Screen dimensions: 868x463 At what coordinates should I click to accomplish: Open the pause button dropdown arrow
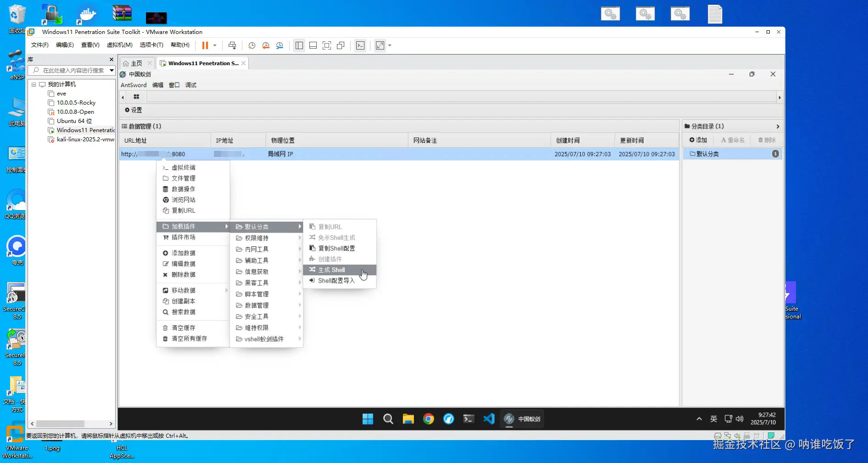pyautogui.click(x=215, y=45)
